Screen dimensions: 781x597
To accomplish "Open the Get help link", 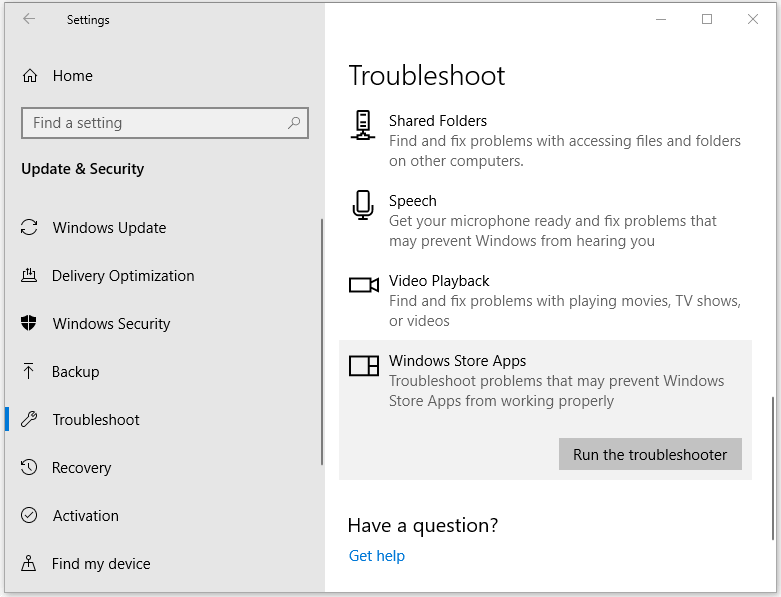I will [x=377, y=556].
